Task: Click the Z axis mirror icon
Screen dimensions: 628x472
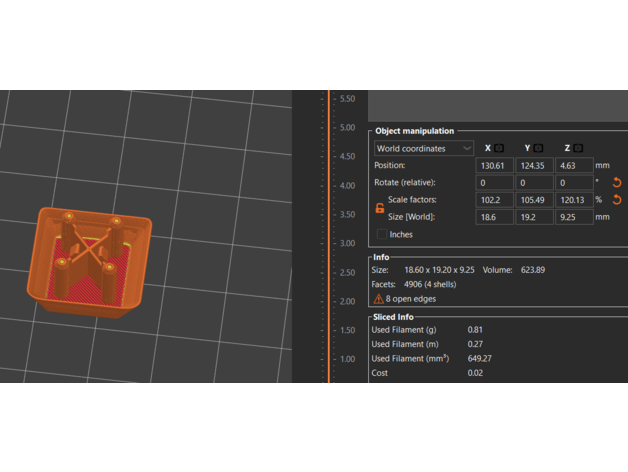Action: (x=578, y=148)
